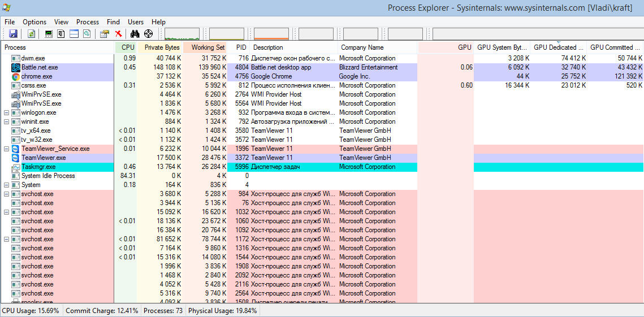Click the dwm.exe process icon
644x317 pixels.
tap(16, 58)
